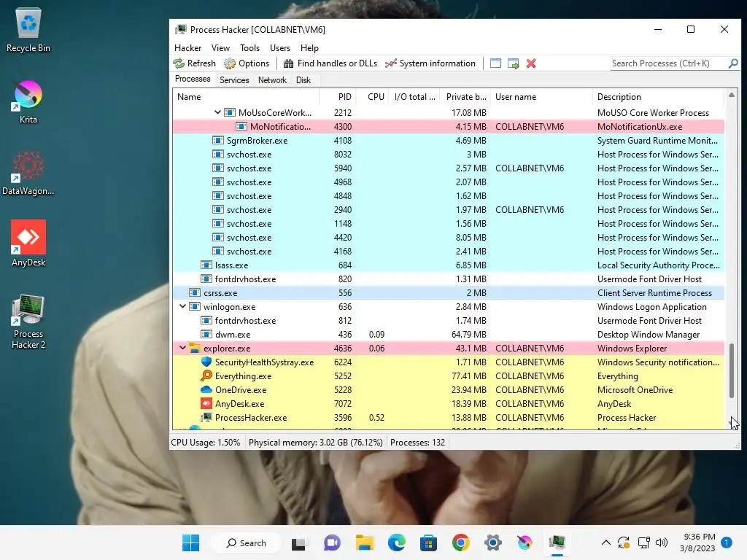The width and height of the screenshot is (747, 560).
Task: Collapse the explorer.exe tree node
Action: click(x=182, y=348)
